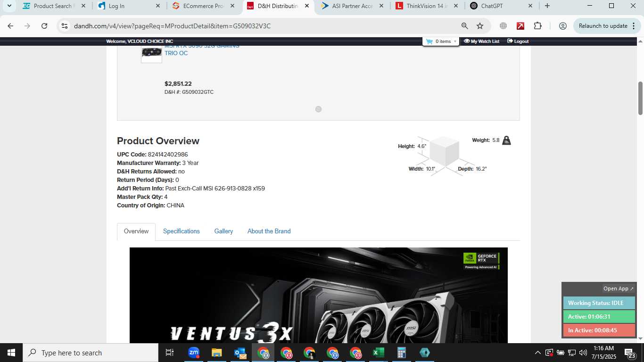Screen dimensions: 644x362
Task: Open the tab search dropdown arrow
Action: [9, 6]
